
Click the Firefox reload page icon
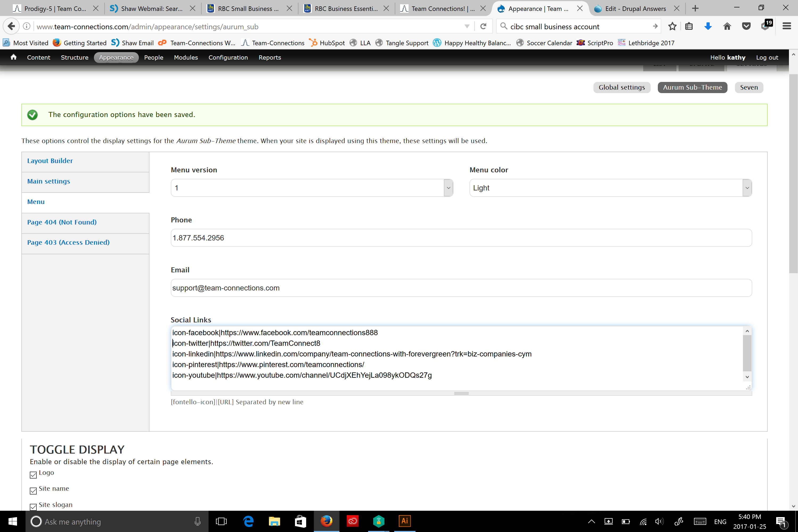(483, 26)
